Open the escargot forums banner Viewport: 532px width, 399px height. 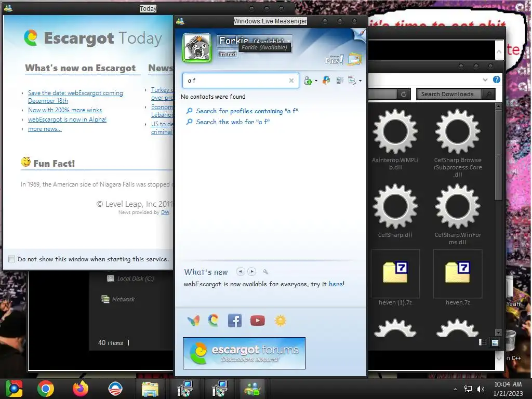(244, 353)
